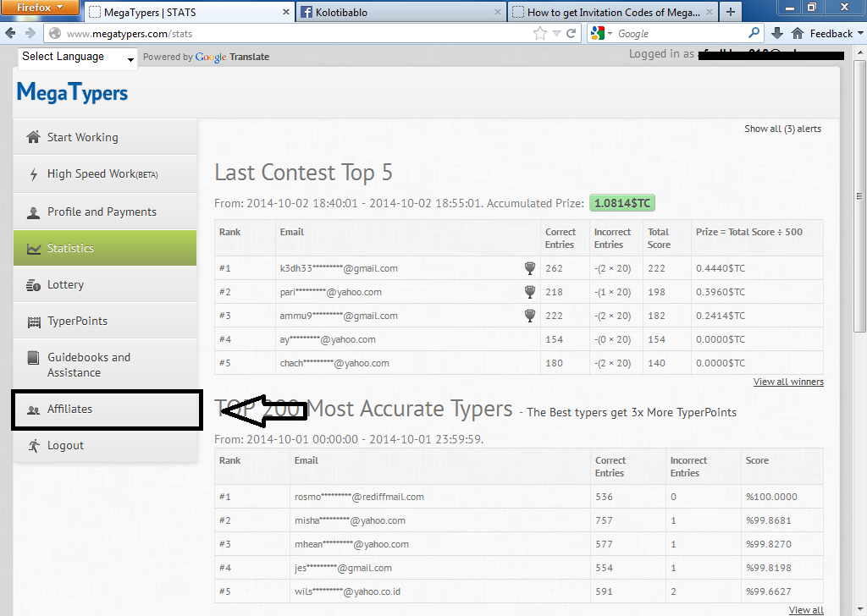
Task: Open Guidebooks and Assistance
Action: click(105, 365)
